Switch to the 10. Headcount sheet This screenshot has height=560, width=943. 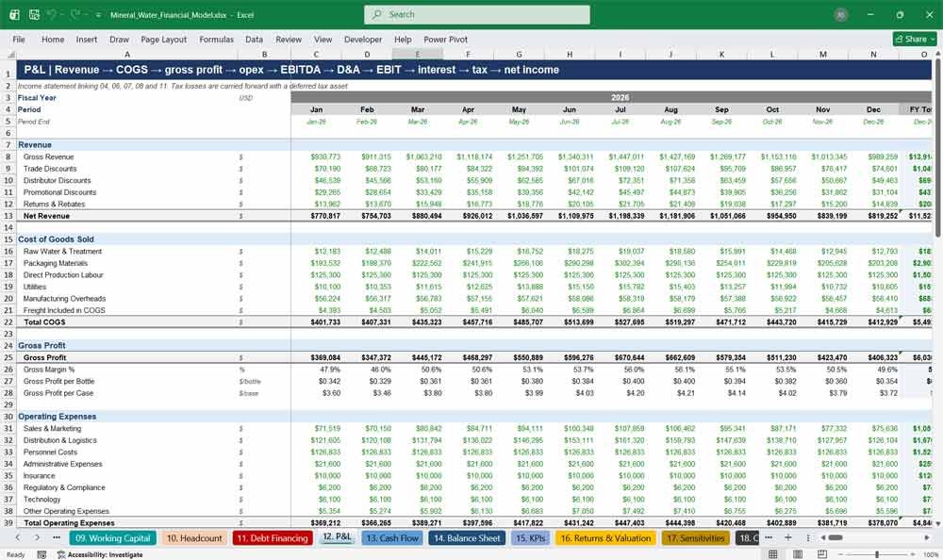coord(193,538)
